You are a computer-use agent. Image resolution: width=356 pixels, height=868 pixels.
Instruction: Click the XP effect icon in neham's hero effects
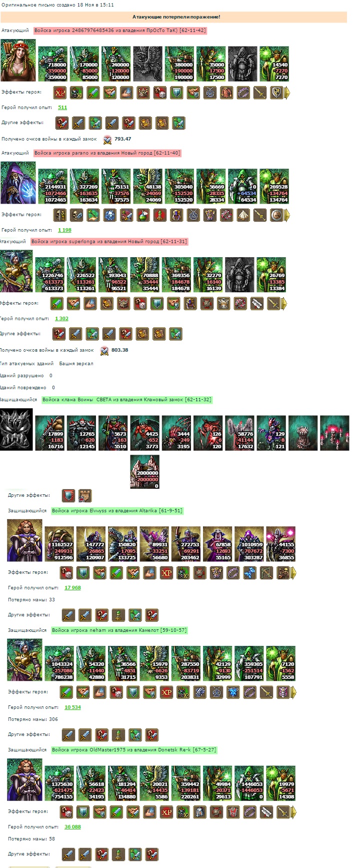[x=166, y=692]
